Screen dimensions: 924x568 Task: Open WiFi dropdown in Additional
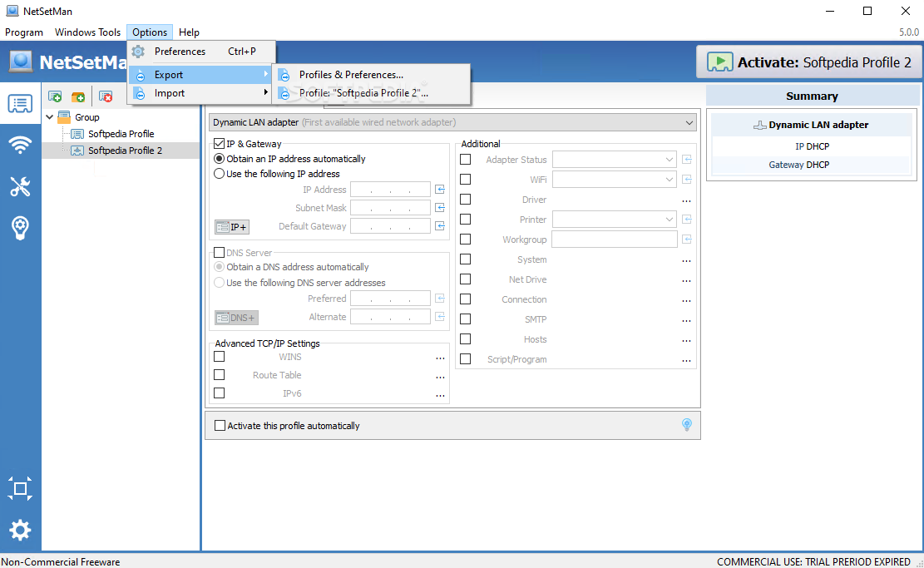(614, 179)
